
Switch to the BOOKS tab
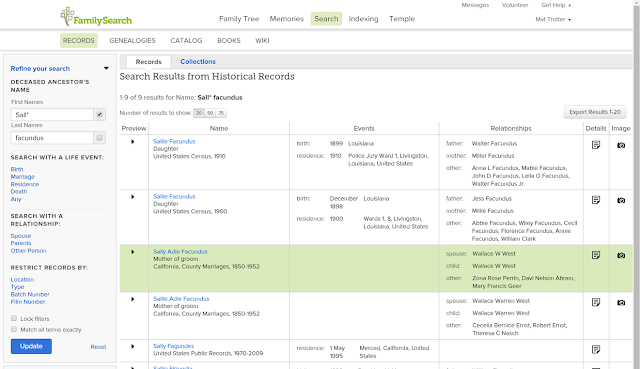[229, 40]
